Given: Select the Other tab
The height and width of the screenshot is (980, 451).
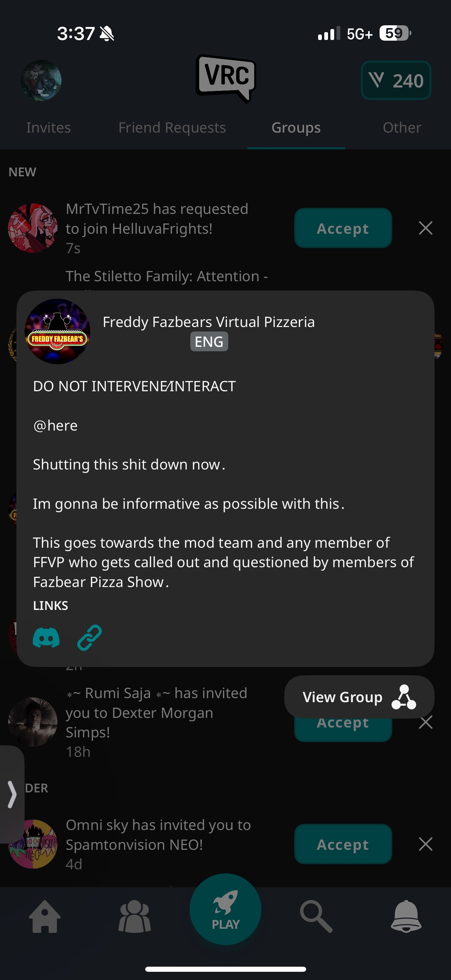Looking at the screenshot, I should 402,128.
